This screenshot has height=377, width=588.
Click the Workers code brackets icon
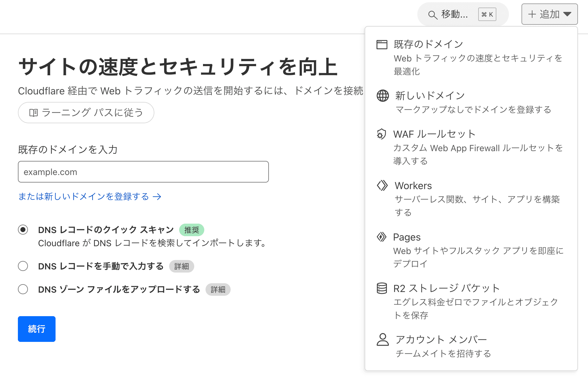[x=382, y=185]
